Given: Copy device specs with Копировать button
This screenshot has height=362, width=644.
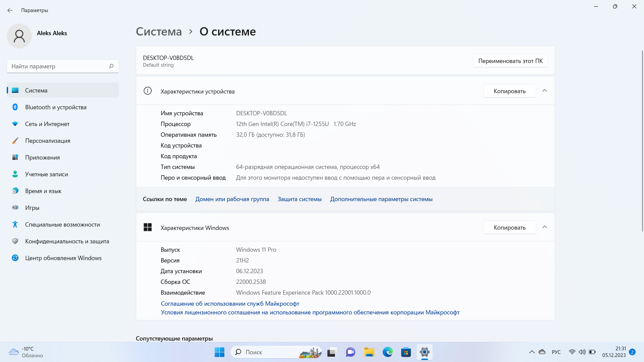Looking at the screenshot, I should click(509, 91).
